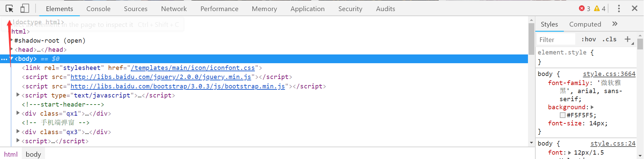Expand the div class="qx1" node
644x159 pixels.
pyautogui.click(x=18, y=113)
